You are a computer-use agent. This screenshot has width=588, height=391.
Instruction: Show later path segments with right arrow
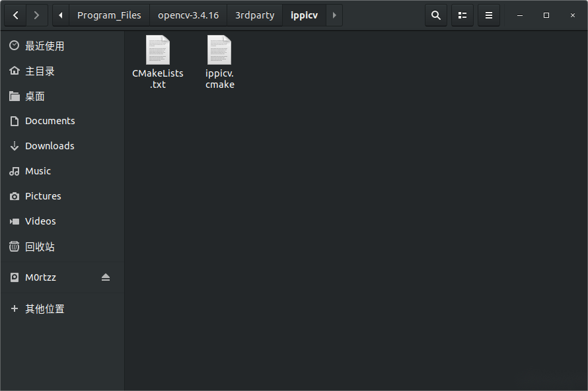click(x=334, y=15)
